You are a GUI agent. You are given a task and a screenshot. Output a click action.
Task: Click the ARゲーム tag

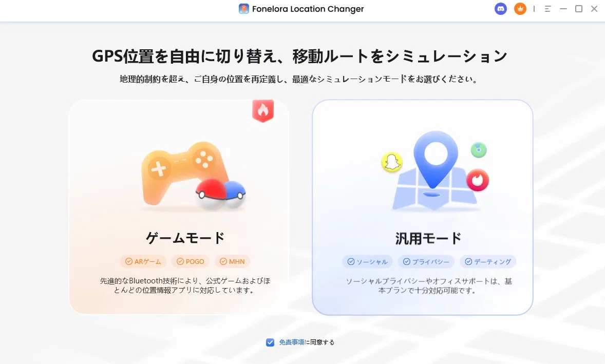coord(143,261)
